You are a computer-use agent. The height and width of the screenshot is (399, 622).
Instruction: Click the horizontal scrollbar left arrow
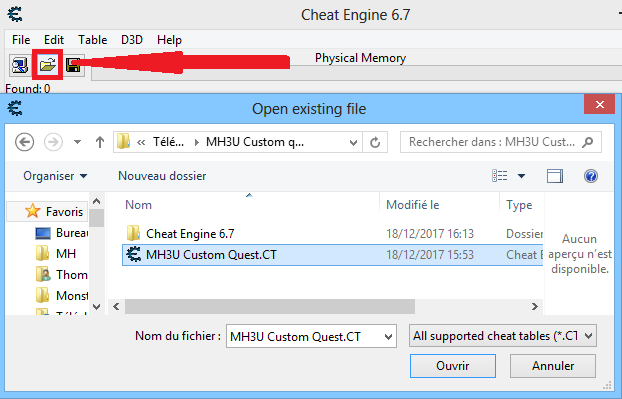[x=116, y=307]
